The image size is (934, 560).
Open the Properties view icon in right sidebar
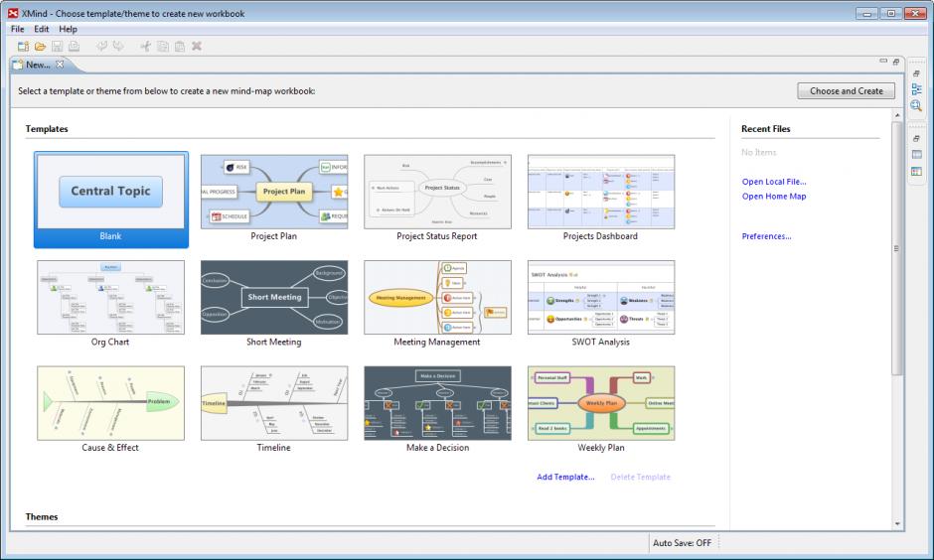coord(916,155)
